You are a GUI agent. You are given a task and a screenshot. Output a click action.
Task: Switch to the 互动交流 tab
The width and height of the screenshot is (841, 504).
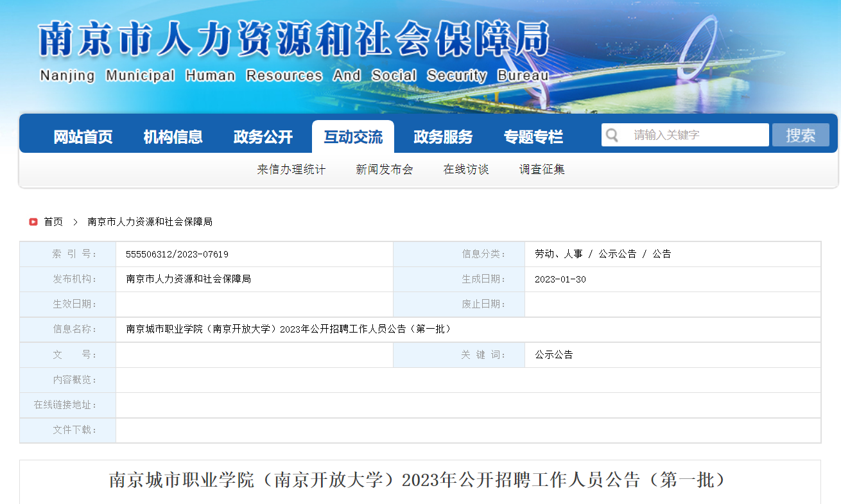pos(352,137)
